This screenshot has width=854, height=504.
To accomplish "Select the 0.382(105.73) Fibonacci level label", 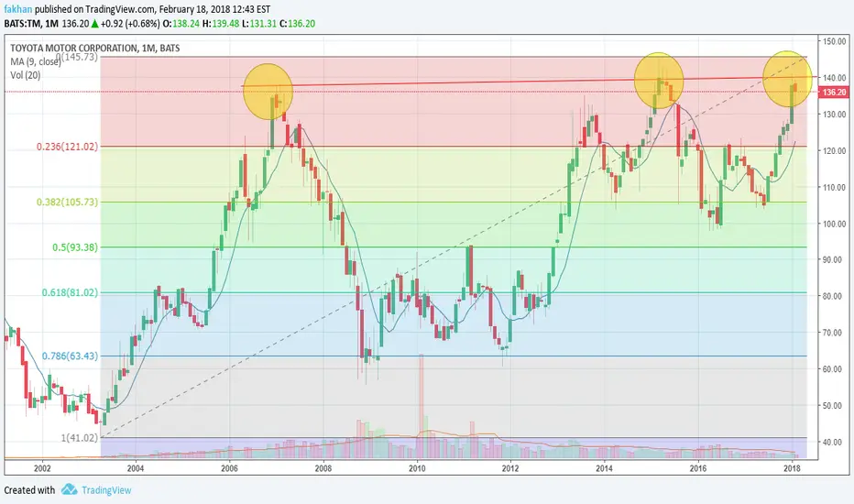I will (x=68, y=203).
